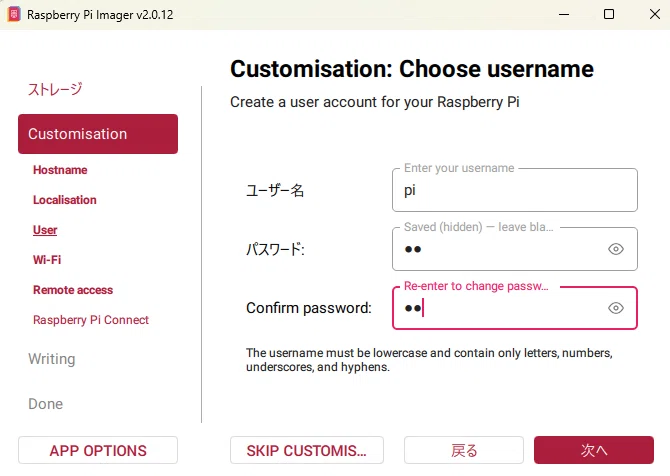670x476 pixels.
Task: Focus the username field containing pi
Action: (515, 190)
